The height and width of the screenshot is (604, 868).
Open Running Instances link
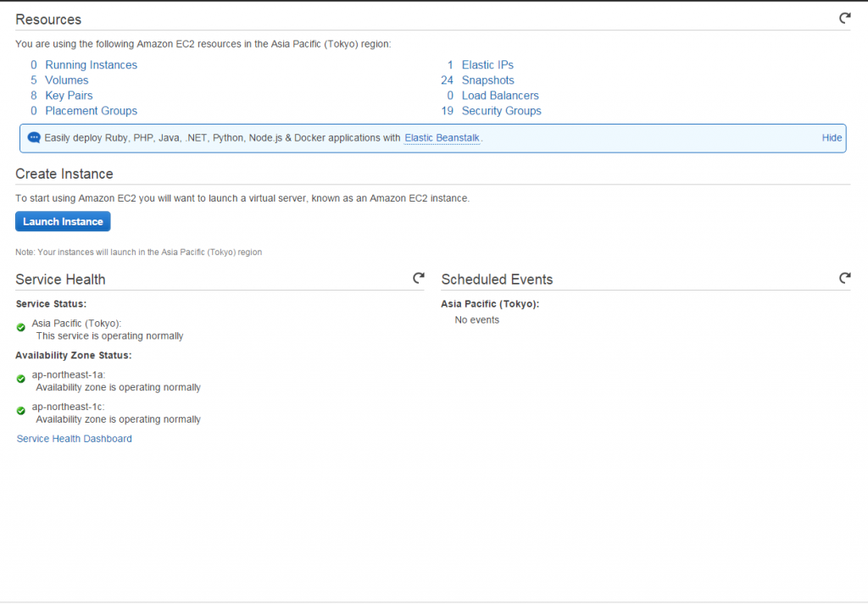[x=91, y=64]
